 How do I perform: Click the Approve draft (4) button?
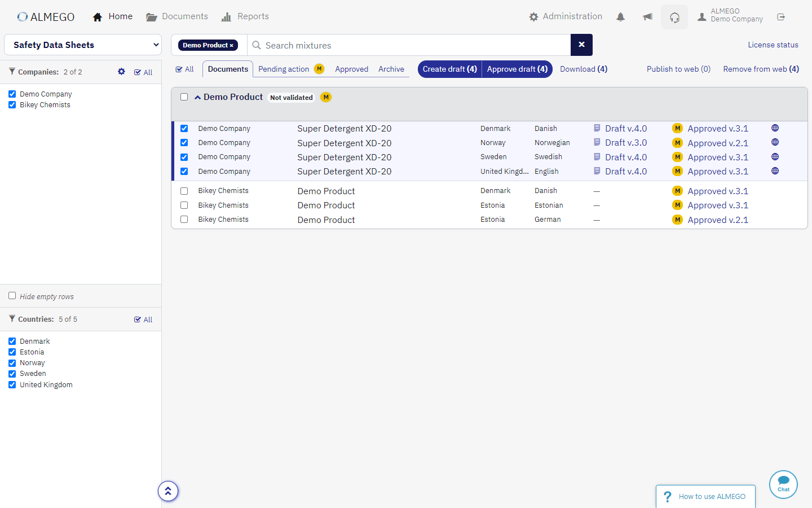tap(517, 69)
